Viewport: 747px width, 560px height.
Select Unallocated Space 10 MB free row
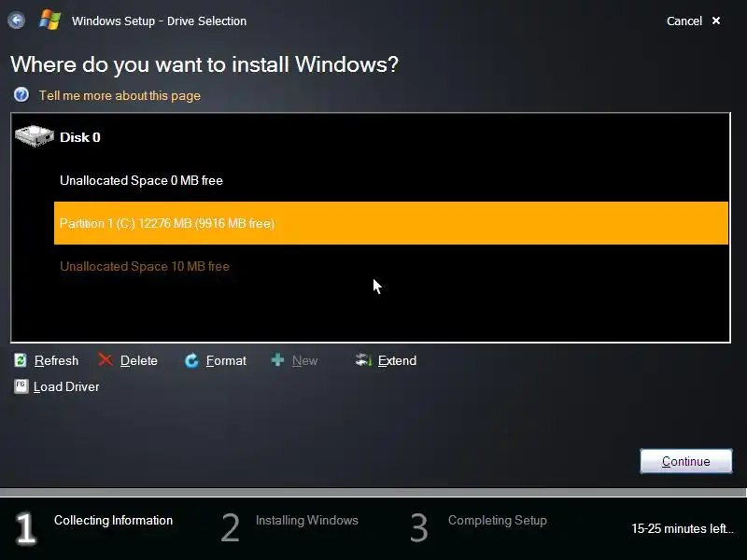click(391, 266)
